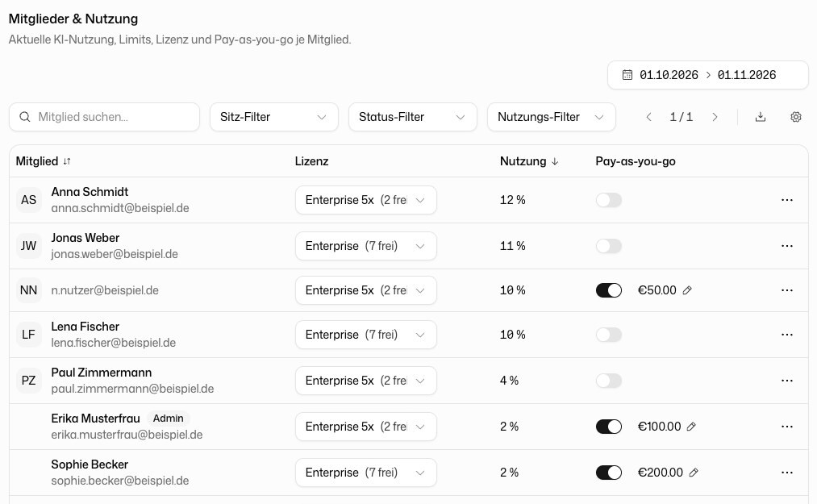Go to previous page arrow
This screenshot has height=504, width=817.
click(648, 117)
